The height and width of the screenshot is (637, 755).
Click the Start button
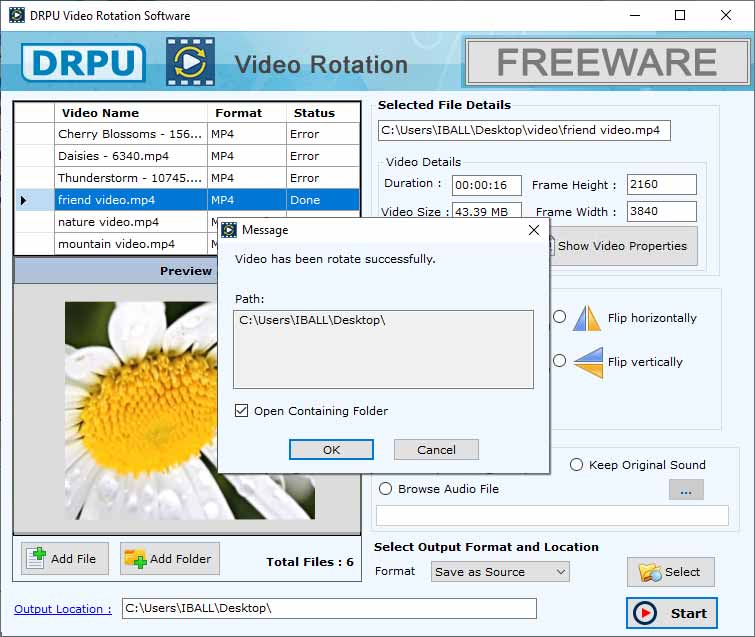pos(672,613)
